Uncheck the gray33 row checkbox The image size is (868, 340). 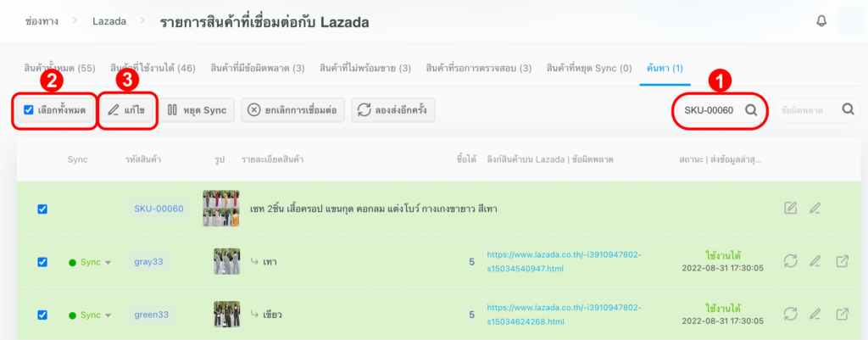tap(42, 262)
